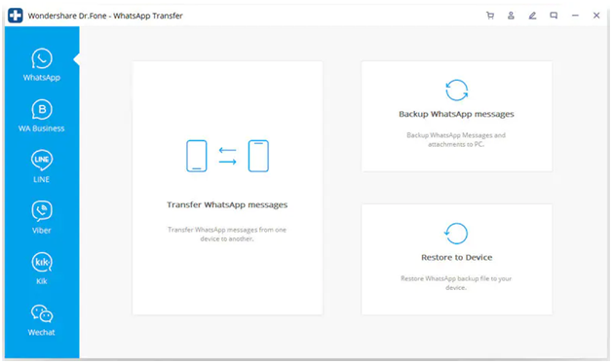This screenshot has width=612, height=364.
Task: Click the two-phones transfer icon
Action: tap(227, 156)
